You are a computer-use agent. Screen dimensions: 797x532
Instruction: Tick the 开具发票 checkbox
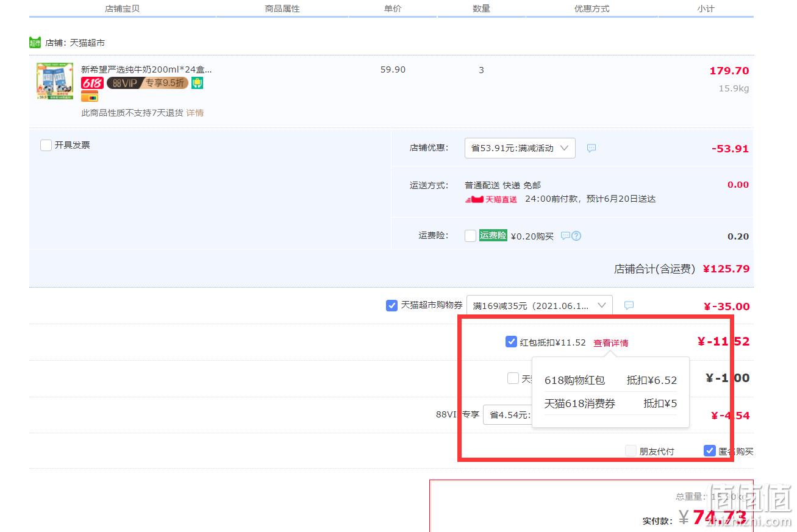[x=46, y=145]
